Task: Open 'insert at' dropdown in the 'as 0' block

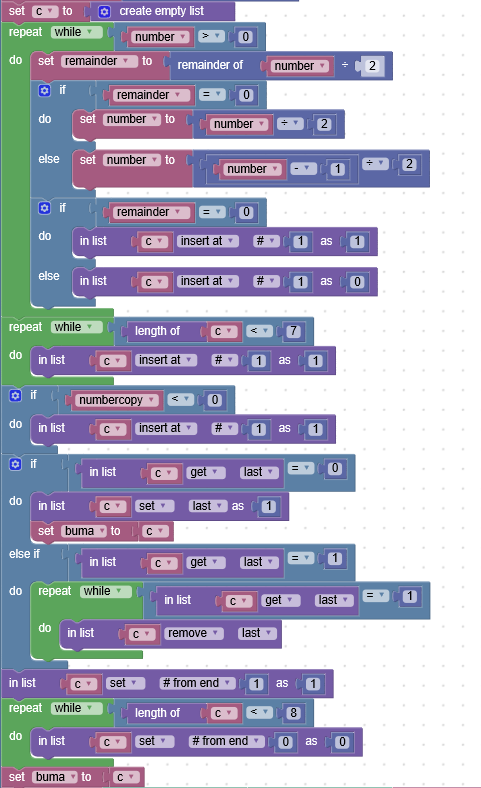Action: click(208, 281)
